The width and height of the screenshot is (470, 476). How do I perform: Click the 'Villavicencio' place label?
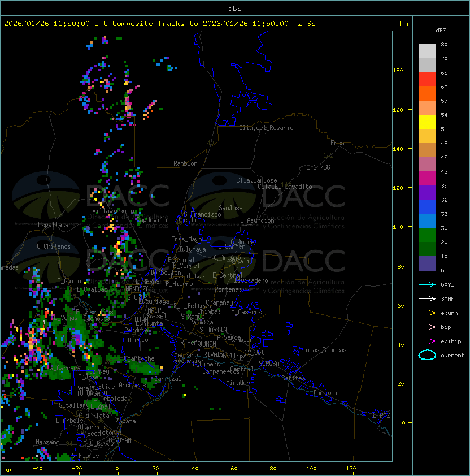pyautogui.click(x=114, y=211)
